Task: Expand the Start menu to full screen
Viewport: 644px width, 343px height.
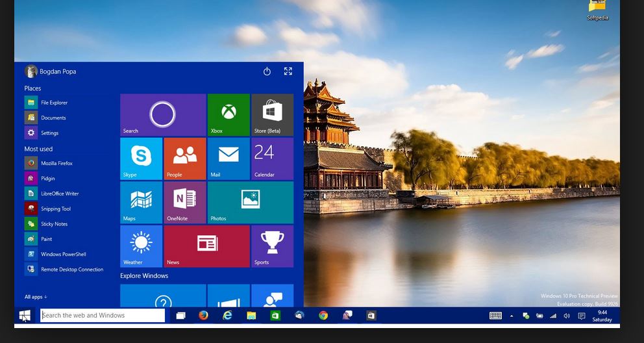Action: coord(288,71)
